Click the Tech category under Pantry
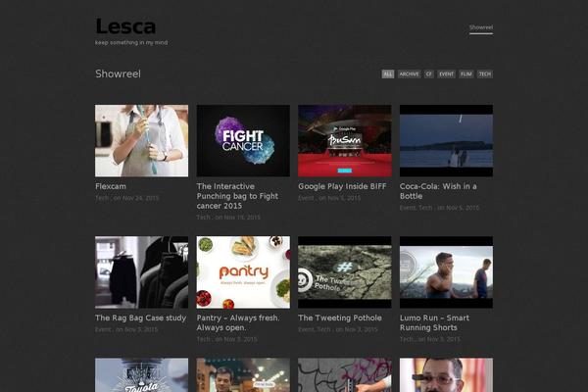This screenshot has width=588, height=392. click(203, 339)
